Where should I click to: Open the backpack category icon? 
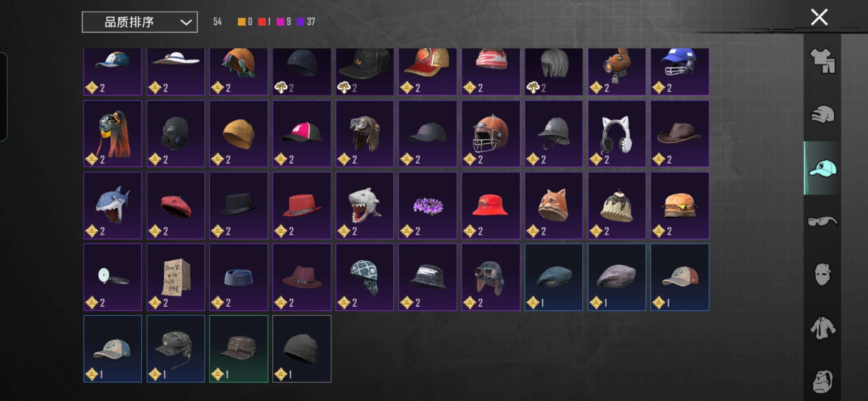(x=822, y=381)
